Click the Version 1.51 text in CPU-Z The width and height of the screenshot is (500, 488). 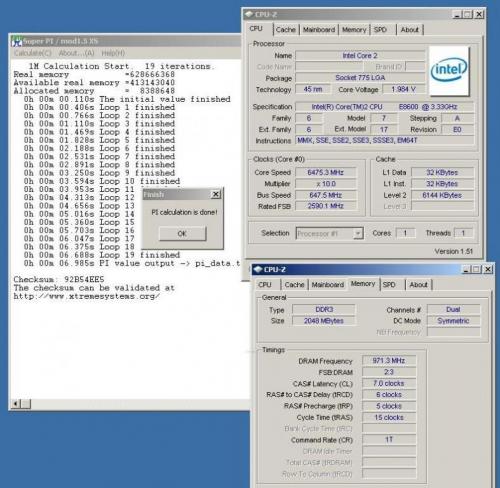coord(454,251)
